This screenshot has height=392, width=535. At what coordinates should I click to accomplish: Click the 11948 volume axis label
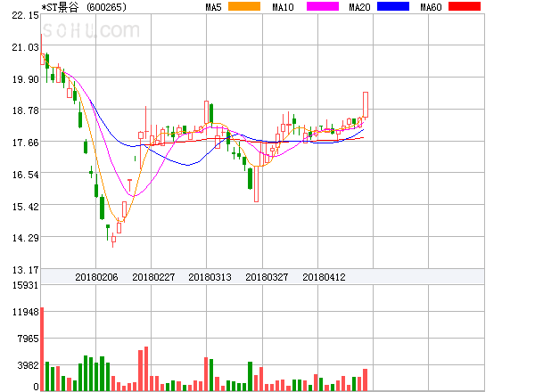tap(25, 312)
